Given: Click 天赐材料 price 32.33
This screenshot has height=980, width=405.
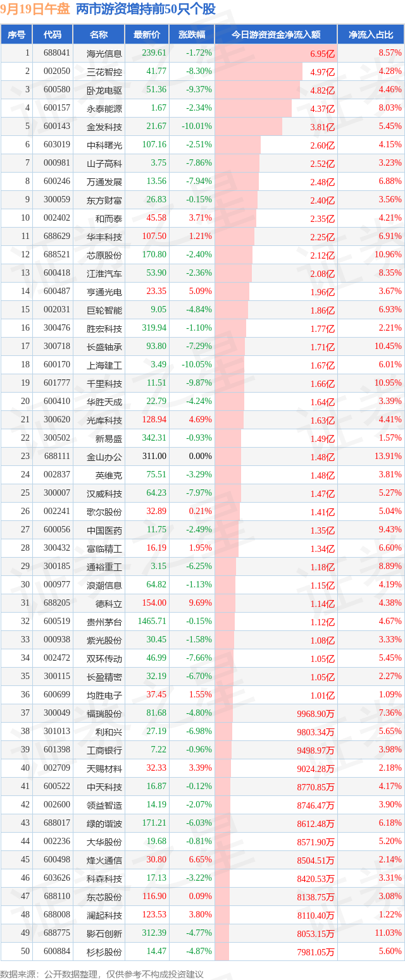Looking at the screenshot, I should click(x=156, y=768).
